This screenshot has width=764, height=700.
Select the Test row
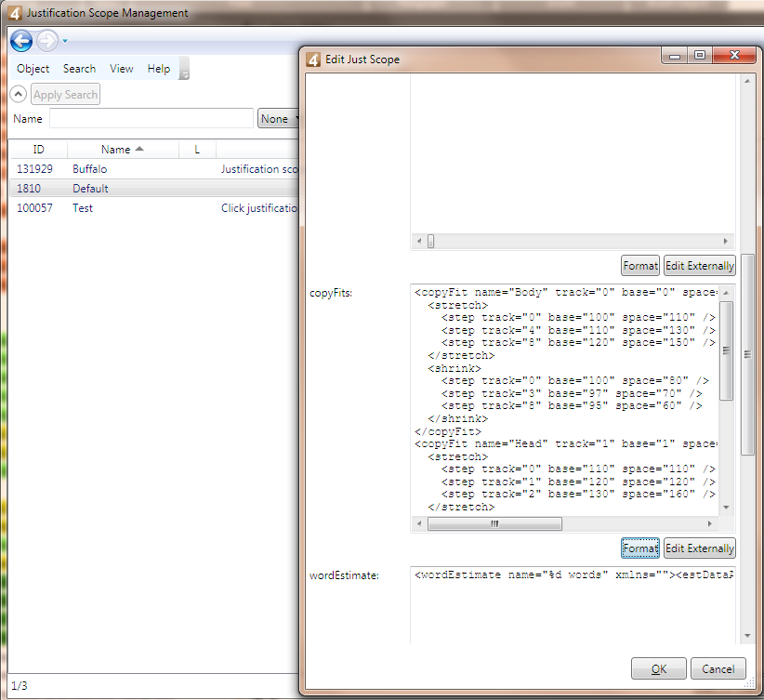pyautogui.click(x=154, y=208)
